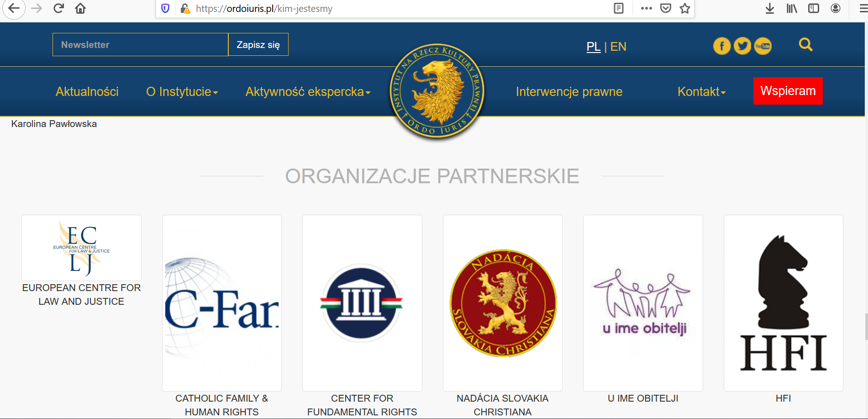Viewport: 868px width, 419px height.
Task: Open the Aktualności menu item
Action: coord(87,92)
